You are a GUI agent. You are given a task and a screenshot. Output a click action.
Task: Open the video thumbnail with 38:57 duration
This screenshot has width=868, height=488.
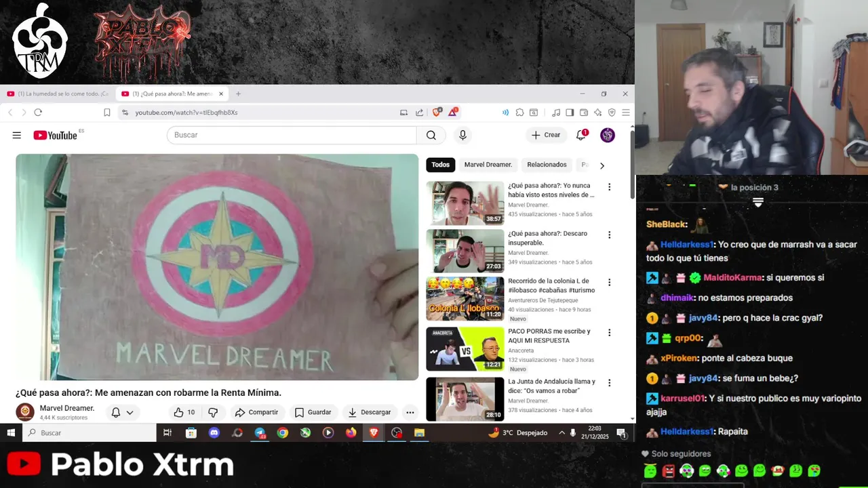pos(465,203)
